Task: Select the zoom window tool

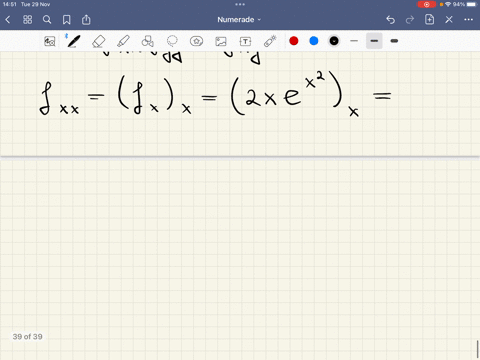Action: tap(50, 41)
